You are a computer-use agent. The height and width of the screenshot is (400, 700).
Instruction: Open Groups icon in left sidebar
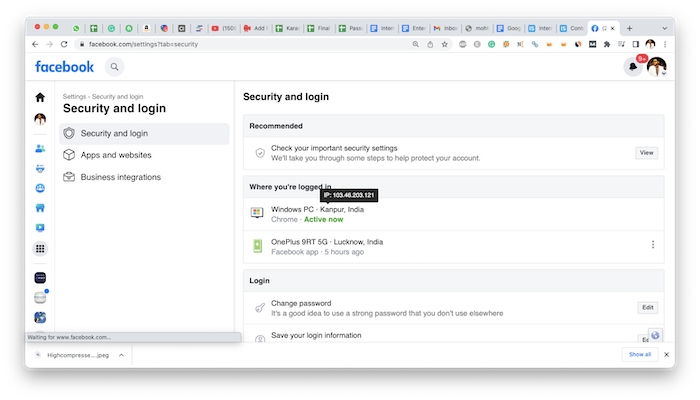pyautogui.click(x=40, y=188)
